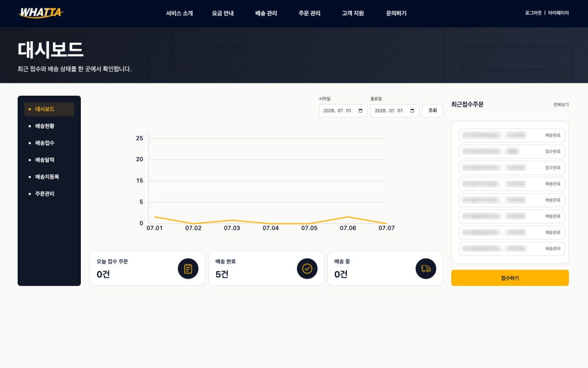Image resolution: width=588 pixels, height=368 pixels.
Task: Click the 조회 button
Action: (x=433, y=111)
